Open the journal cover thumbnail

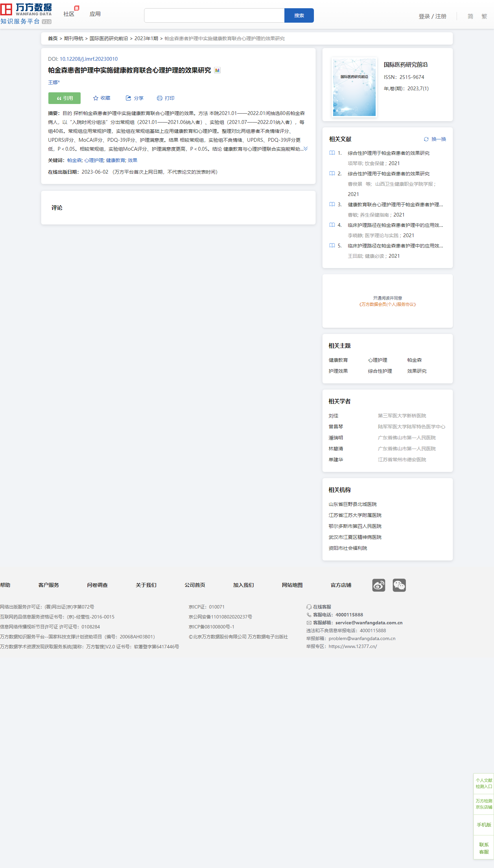tap(354, 87)
